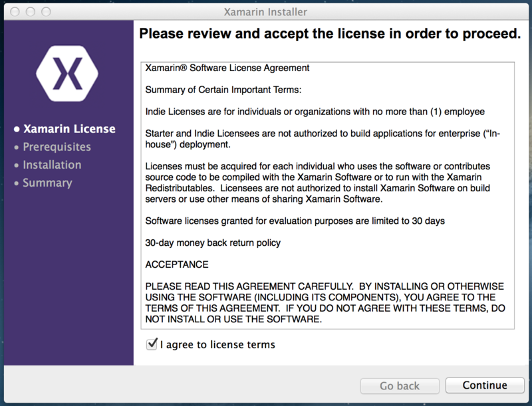Minimize the Xamarin Installer window

[x=30, y=12]
